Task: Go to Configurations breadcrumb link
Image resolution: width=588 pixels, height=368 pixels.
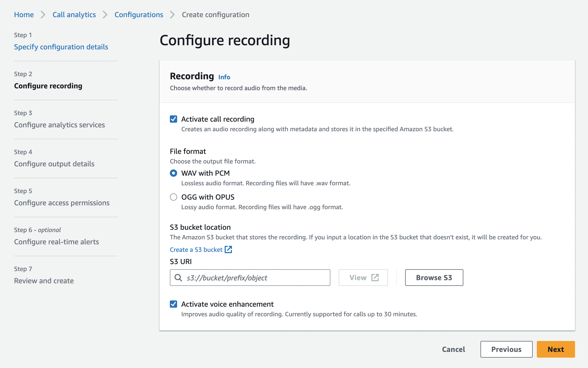Action: (x=139, y=15)
